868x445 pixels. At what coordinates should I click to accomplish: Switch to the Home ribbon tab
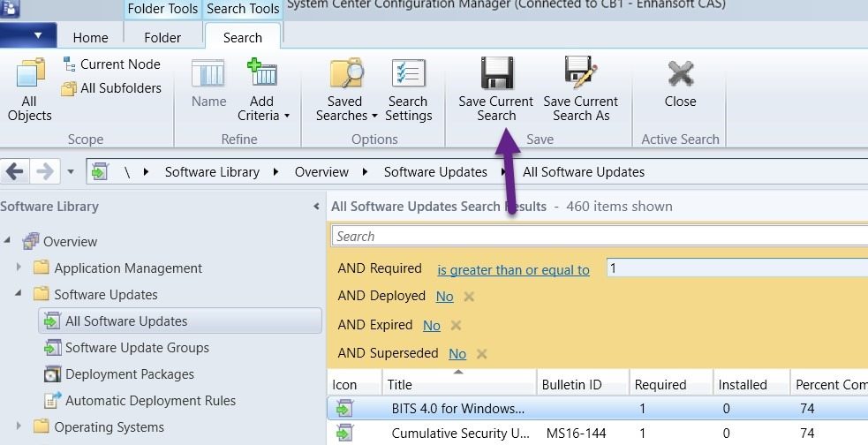pyautogui.click(x=90, y=38)
